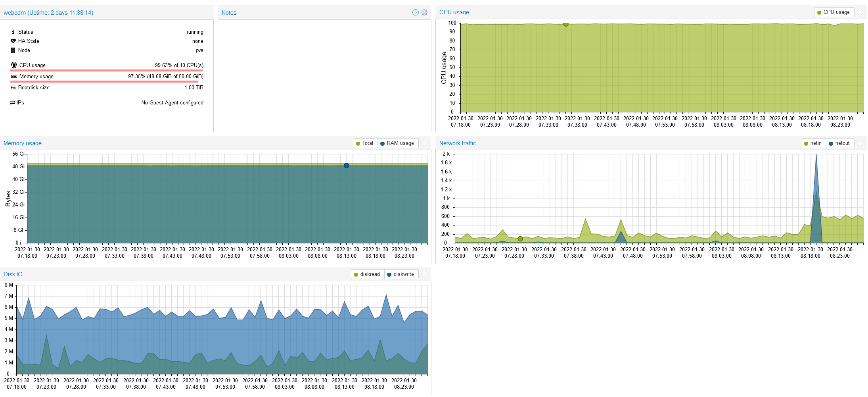Hide the netout series in Network traffic

click(840, 143)
